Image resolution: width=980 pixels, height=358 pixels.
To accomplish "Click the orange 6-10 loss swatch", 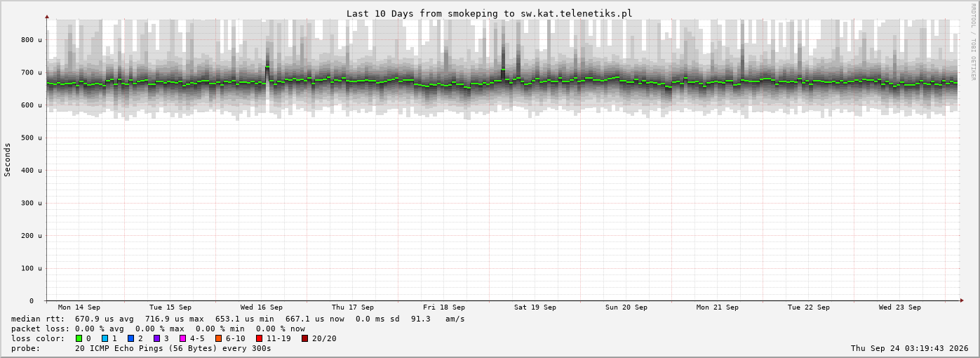I will point(218,338).
